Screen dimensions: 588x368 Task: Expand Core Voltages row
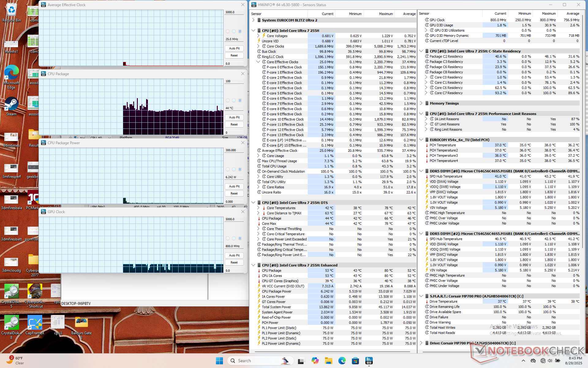[x=258, y=36]
